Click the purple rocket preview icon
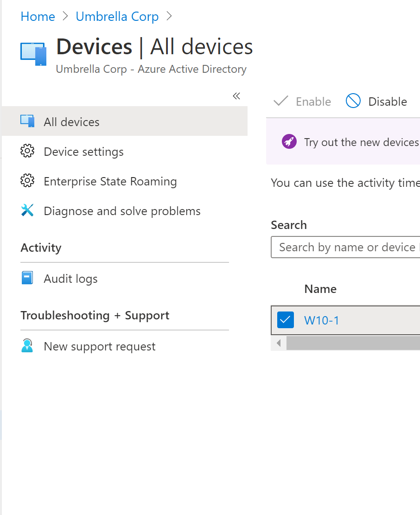 [289, 141]
